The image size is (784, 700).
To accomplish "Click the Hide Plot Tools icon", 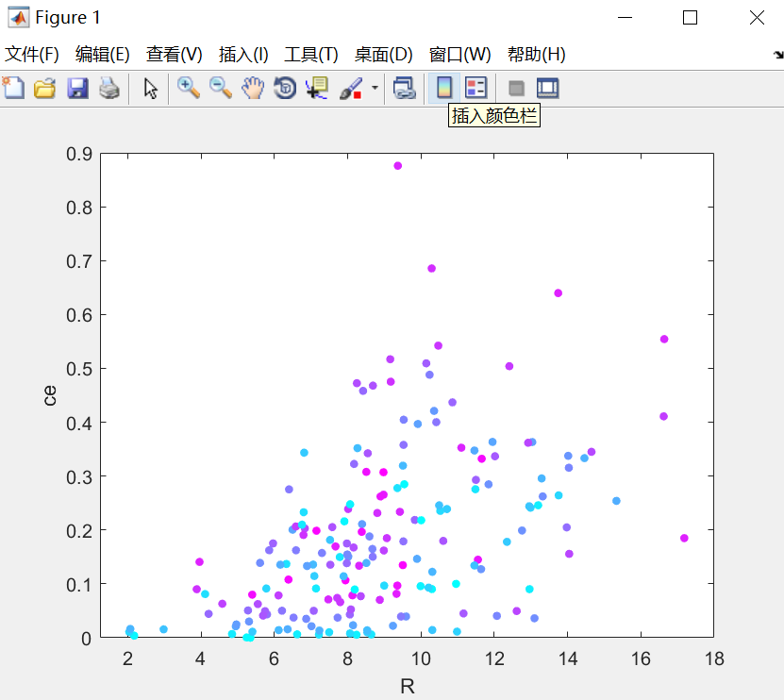I will (516, 89).
